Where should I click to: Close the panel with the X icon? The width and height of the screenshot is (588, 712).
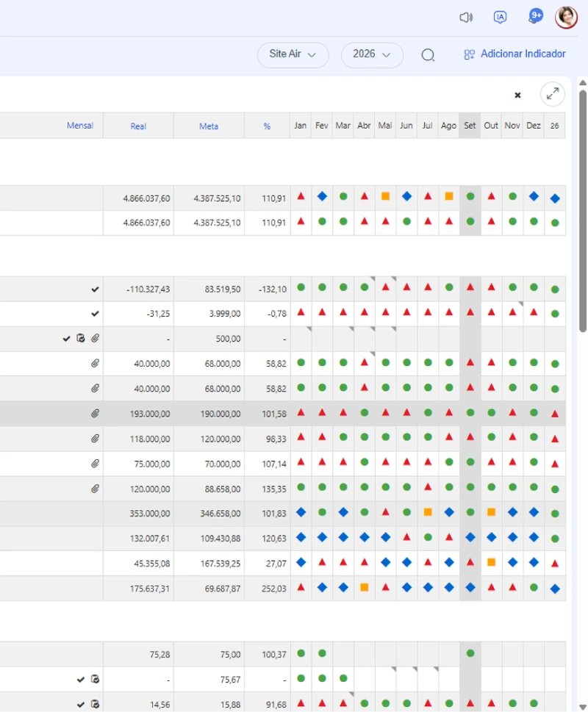pyautogui.click(x=517, y=95)
